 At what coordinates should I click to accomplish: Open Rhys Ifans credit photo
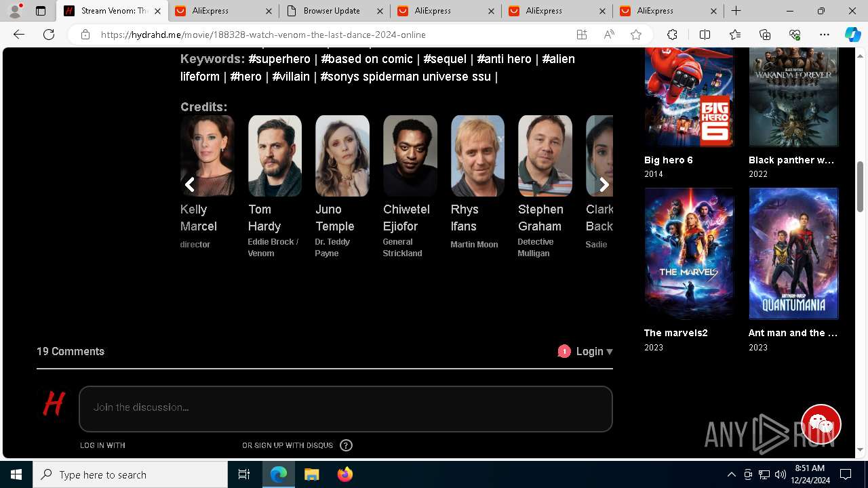coord(477,156)
